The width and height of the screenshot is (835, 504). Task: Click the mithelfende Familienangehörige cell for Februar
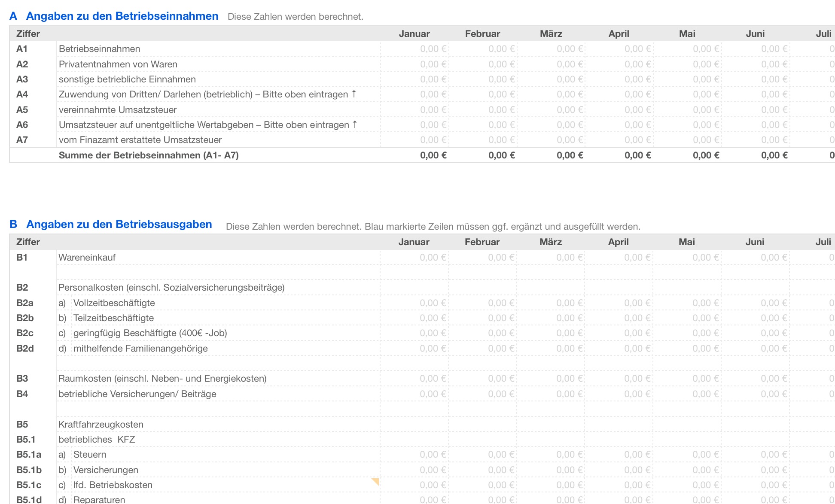point(501,349)
